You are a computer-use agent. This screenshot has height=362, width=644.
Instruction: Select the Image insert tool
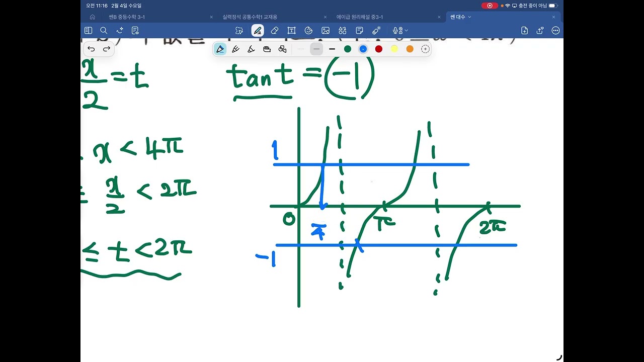tap(326, 30)
